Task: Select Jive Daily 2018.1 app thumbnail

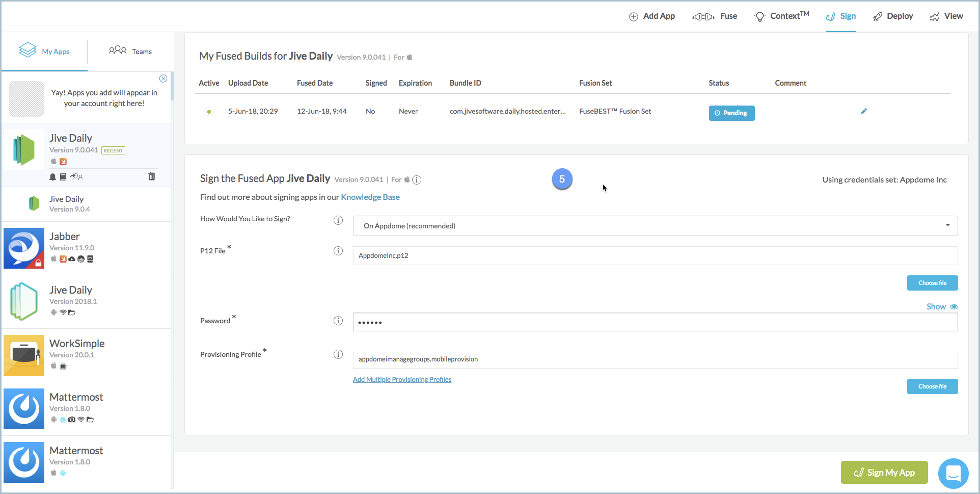Action: pos(24,302)
